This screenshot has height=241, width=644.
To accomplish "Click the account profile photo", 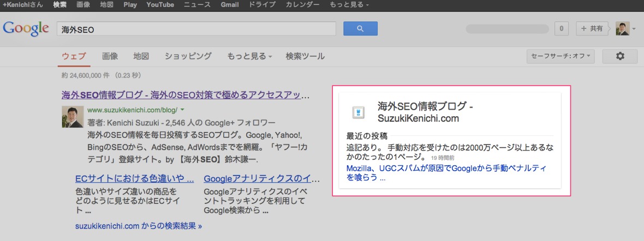I will (x=622, y=29).
